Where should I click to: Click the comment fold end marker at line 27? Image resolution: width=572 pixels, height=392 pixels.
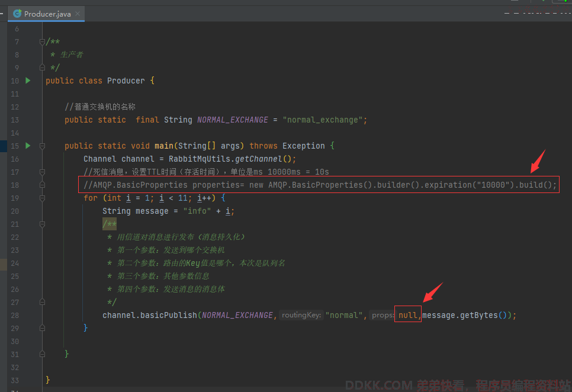42,302
